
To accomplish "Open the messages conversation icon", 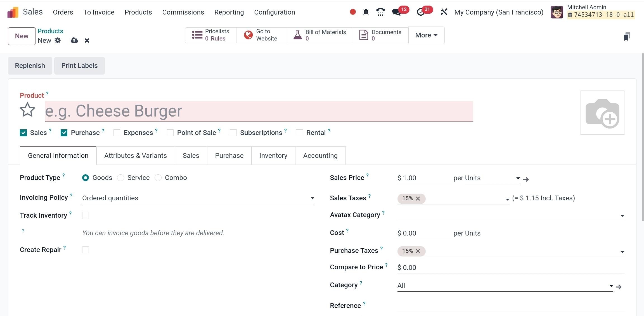I will click(396, 12).
